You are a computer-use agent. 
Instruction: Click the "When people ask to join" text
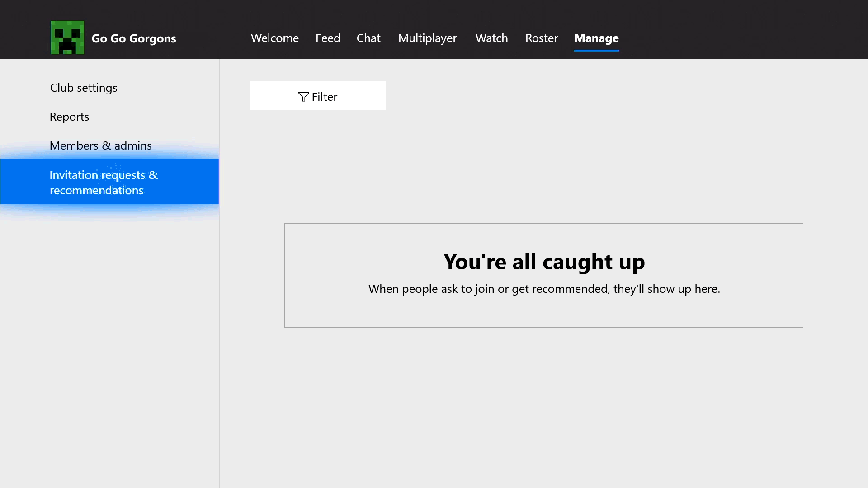point(544,289)
